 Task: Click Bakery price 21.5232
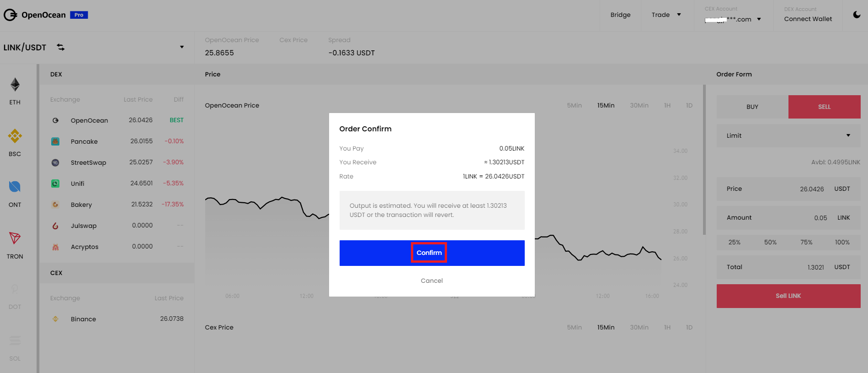tap(142, 204)
